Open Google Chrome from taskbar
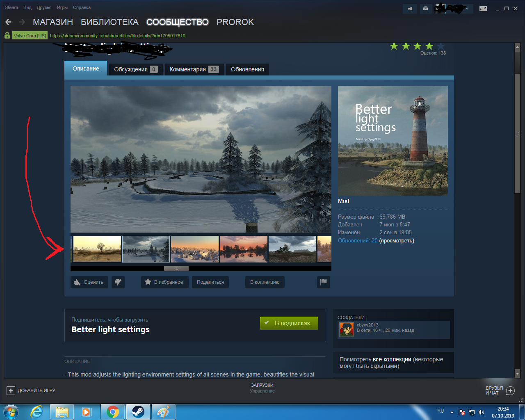This screenshot has width=525, height=420. (113, 412)
